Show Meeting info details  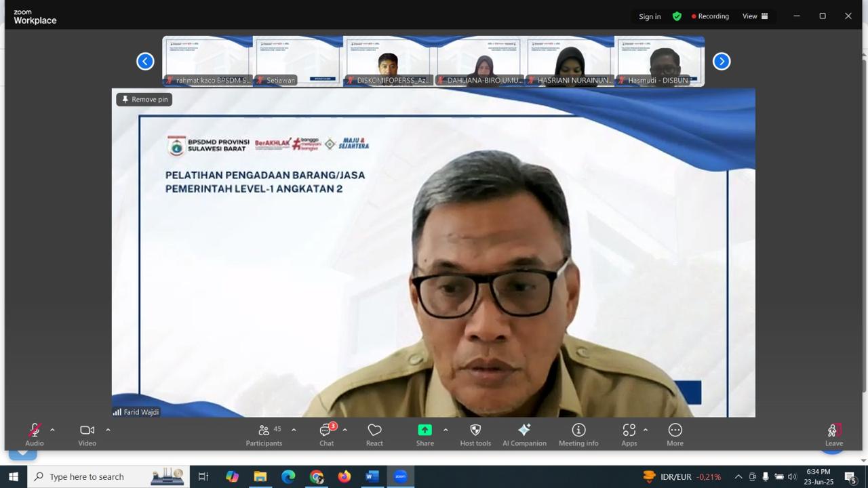pyautogui.click(x=578, y=434)
